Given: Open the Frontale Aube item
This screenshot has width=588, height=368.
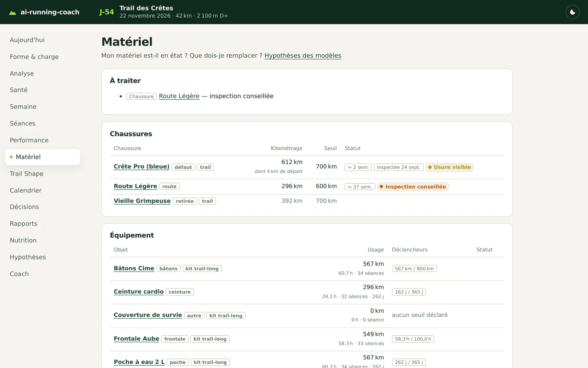Looking at the screenshot, I should pyautogui.click(x=136, y=339).
